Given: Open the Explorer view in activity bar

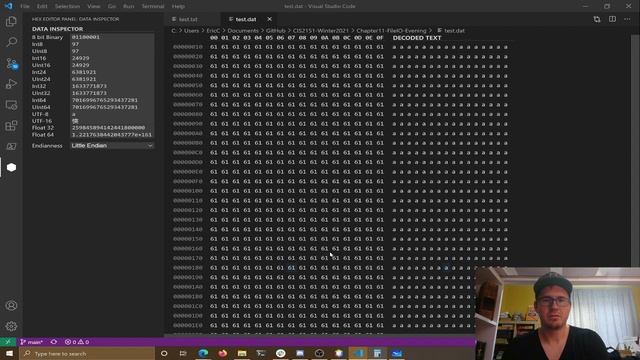Looking at the screenshot, I should [x=11, y=22].
